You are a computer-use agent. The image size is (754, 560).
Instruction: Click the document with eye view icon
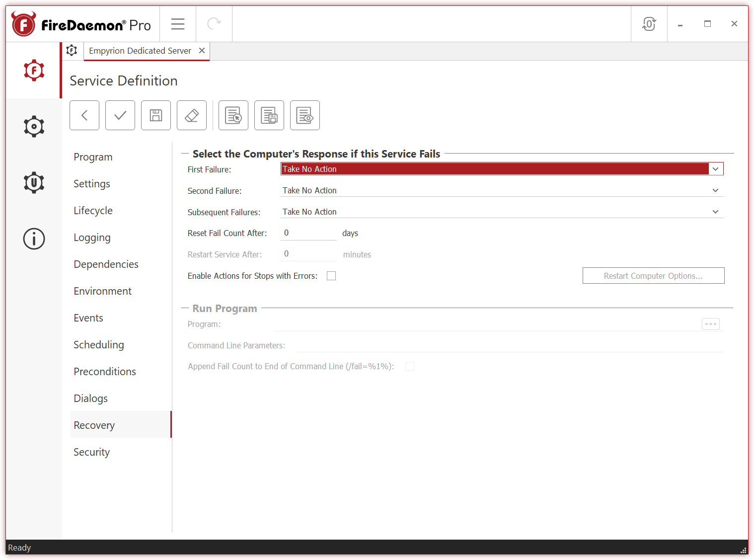[x=305, y=115]
